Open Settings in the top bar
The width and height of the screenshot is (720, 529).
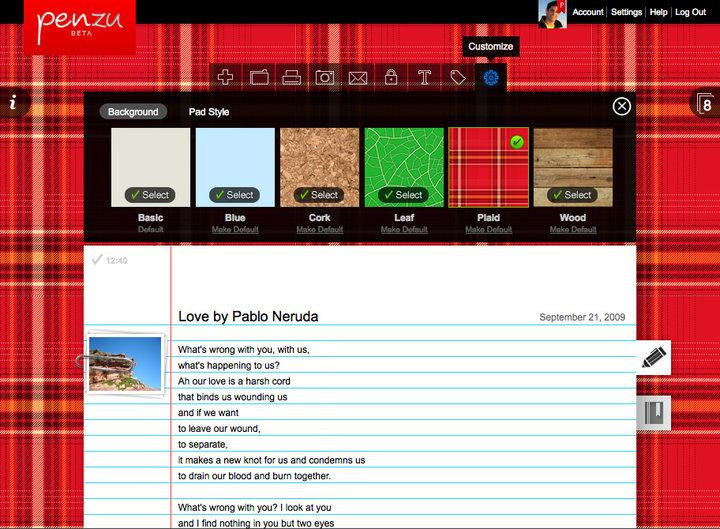626,12
